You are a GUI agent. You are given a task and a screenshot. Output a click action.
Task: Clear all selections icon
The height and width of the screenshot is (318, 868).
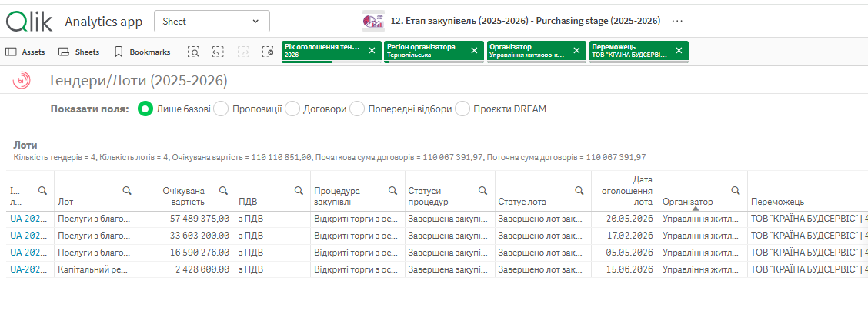[268, 52]
